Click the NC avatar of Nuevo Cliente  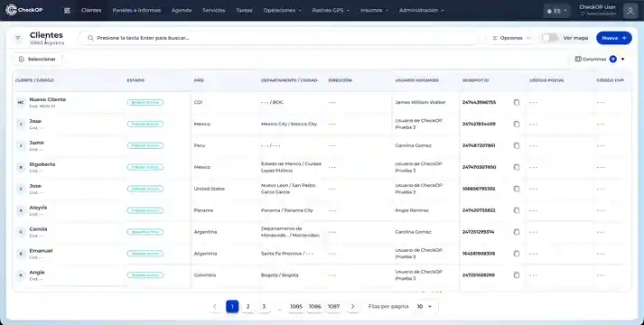pos(21,103)
